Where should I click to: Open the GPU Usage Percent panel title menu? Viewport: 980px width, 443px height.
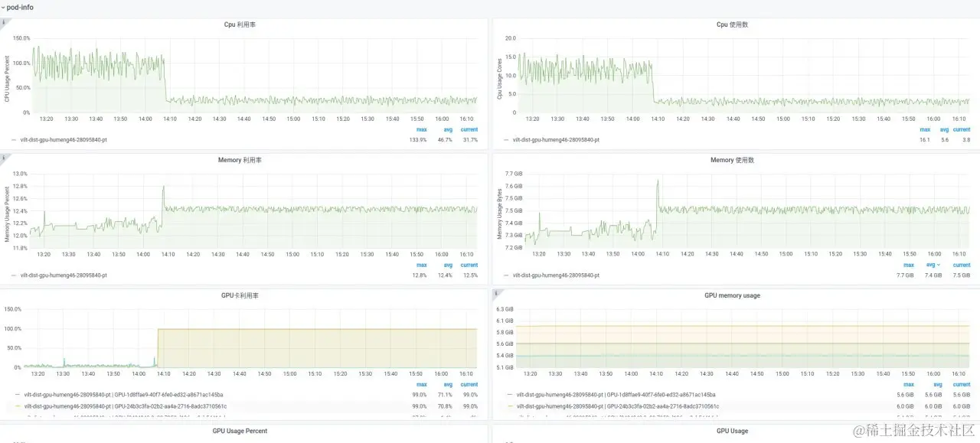(240, 431)
